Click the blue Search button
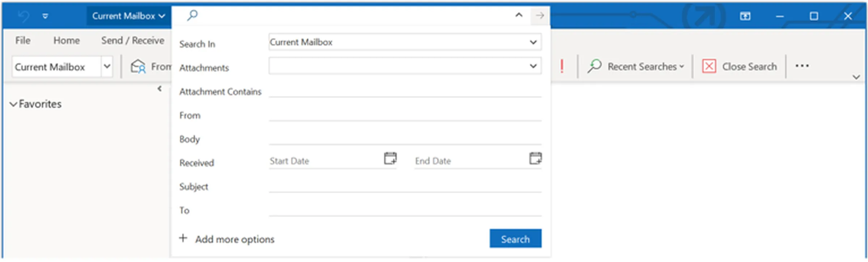This screenshot has width=868, height=262. 515,238
